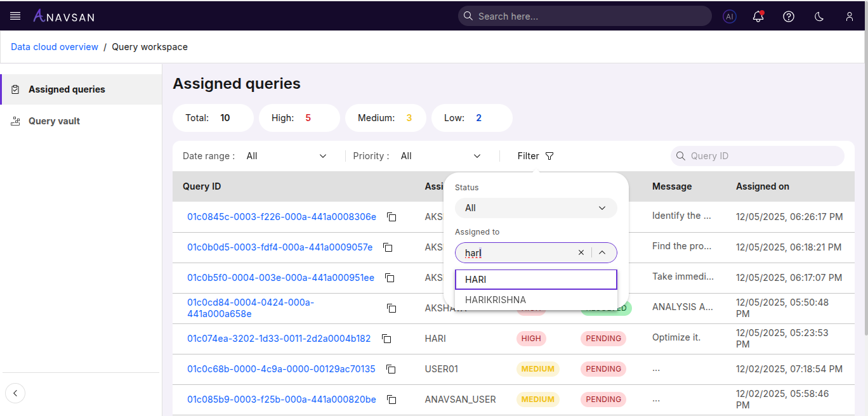Go to Data cloud overview breadcrumb
Image resolution: width=868 pixels, height=416 pixels.
(55, 47)
